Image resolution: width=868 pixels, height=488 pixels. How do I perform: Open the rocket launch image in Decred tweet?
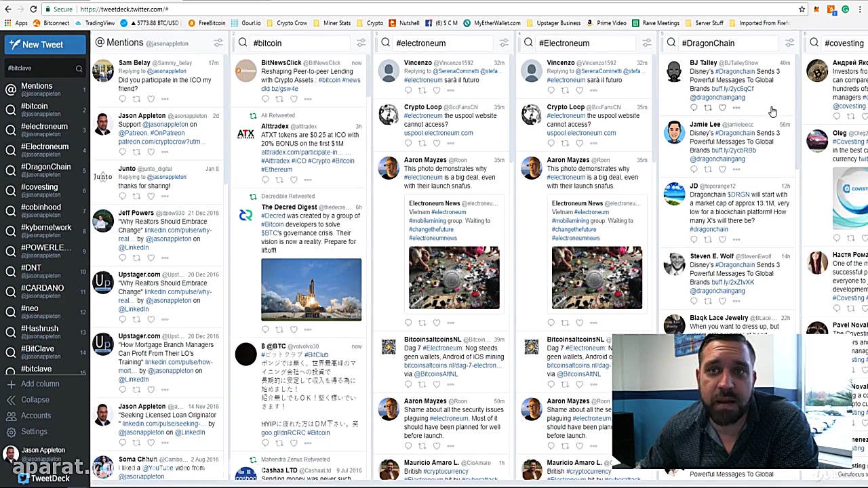pyautogui.click(x=311, y=289)
